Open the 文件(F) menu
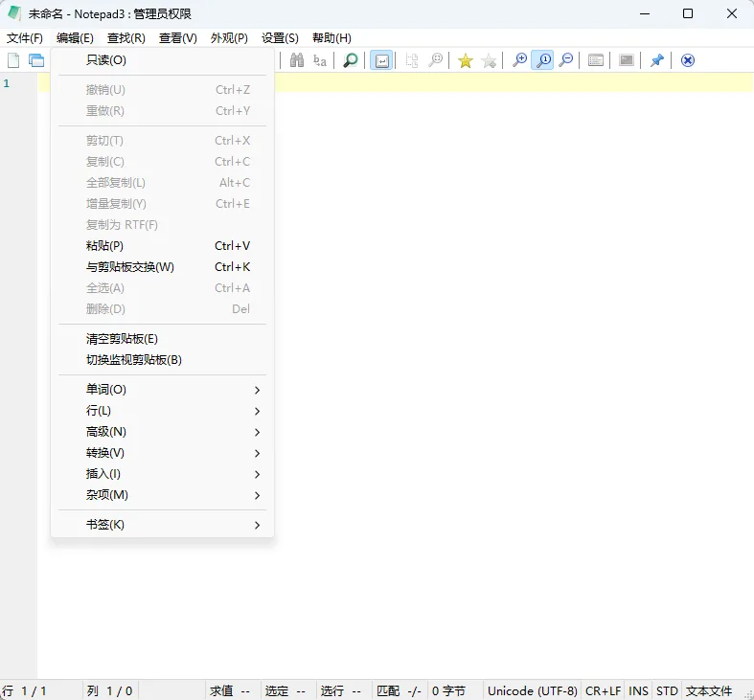754x700 pixels. click(25, 38)
